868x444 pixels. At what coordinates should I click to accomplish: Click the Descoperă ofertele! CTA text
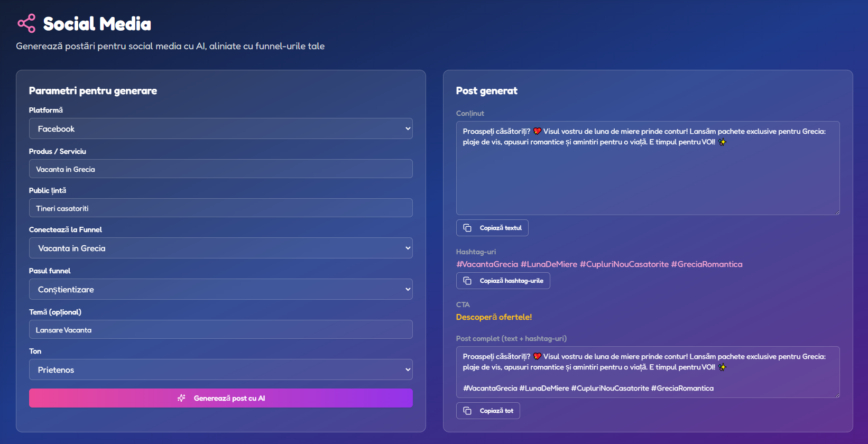tap(494, 317)
